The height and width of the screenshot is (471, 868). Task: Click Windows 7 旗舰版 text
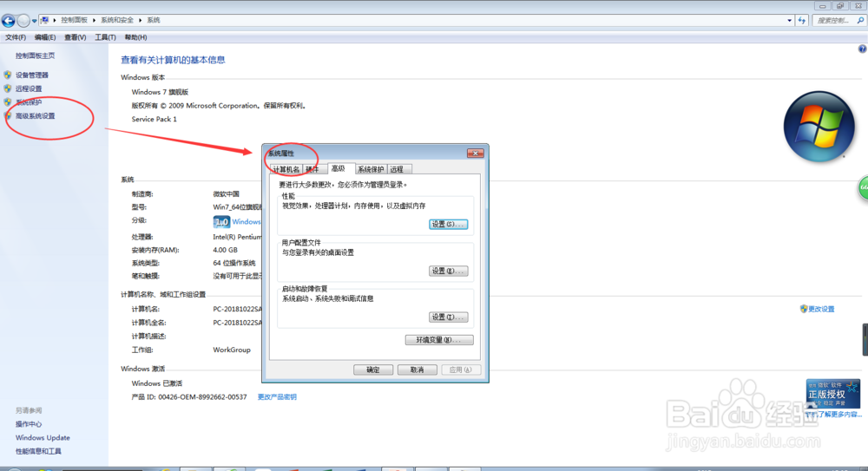click(x=160, y=93)
